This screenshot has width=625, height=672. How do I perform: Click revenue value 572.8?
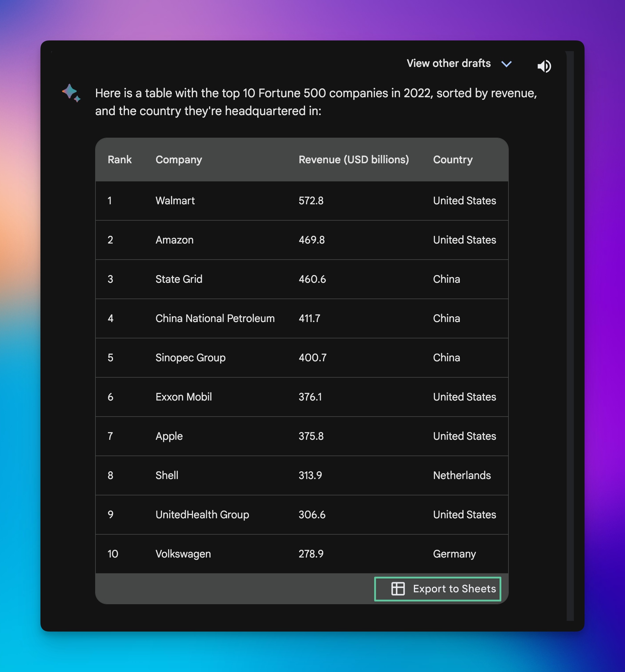pyautogui.click(x=311, y=201)
